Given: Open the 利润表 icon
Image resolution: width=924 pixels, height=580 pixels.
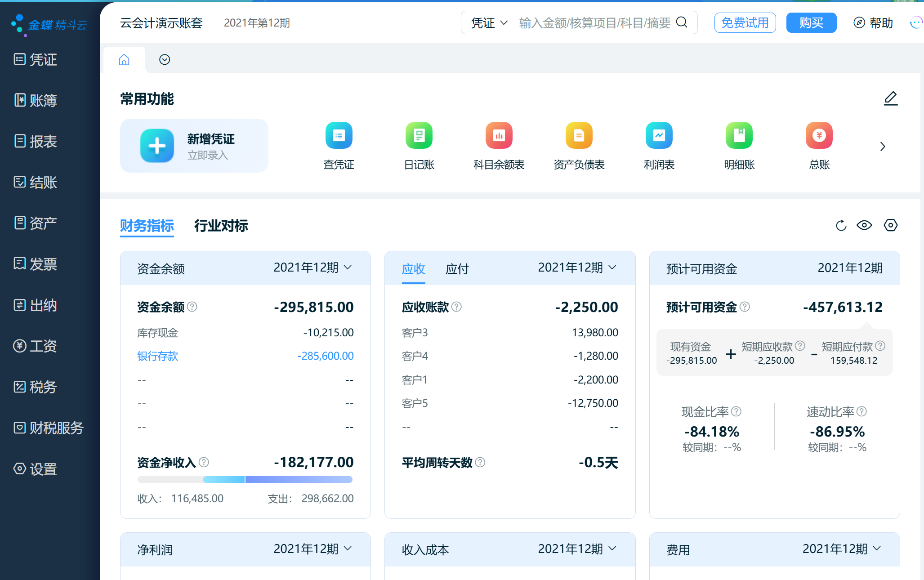Looking at the screenshot, I should tap(659, 135).
